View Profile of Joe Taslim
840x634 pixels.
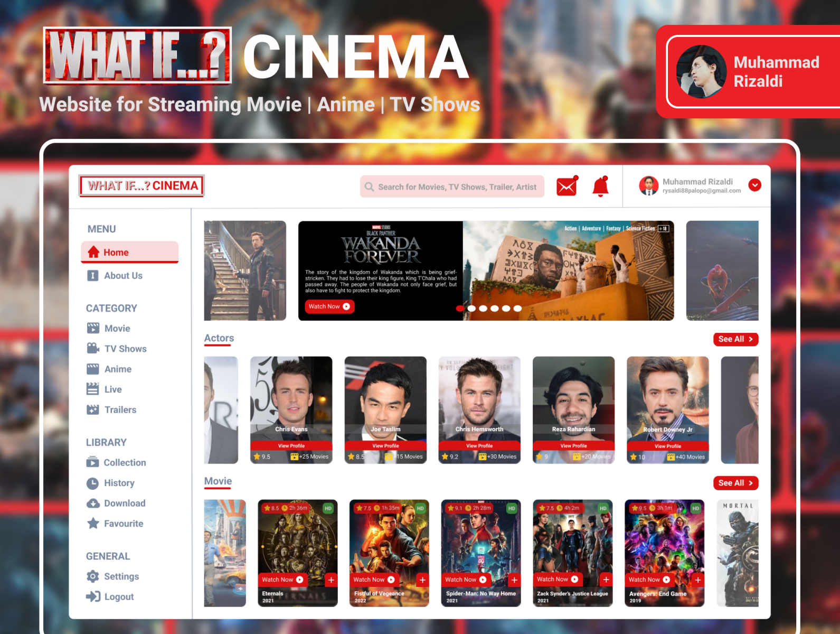click(x=385, y=446)
